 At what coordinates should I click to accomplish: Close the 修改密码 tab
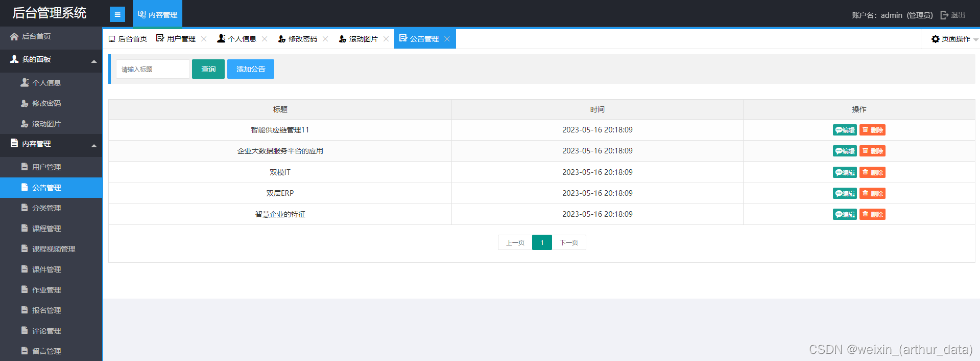tap(325, 39)
